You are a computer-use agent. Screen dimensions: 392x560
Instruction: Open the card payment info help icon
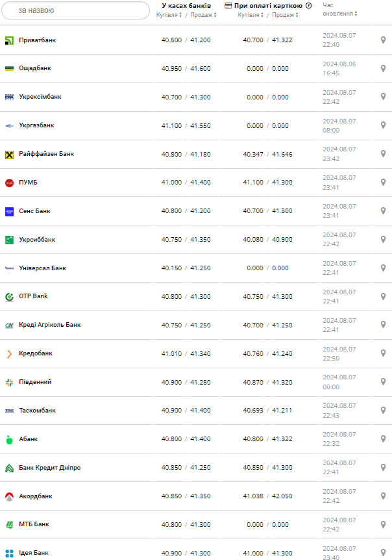pos(308,6)
